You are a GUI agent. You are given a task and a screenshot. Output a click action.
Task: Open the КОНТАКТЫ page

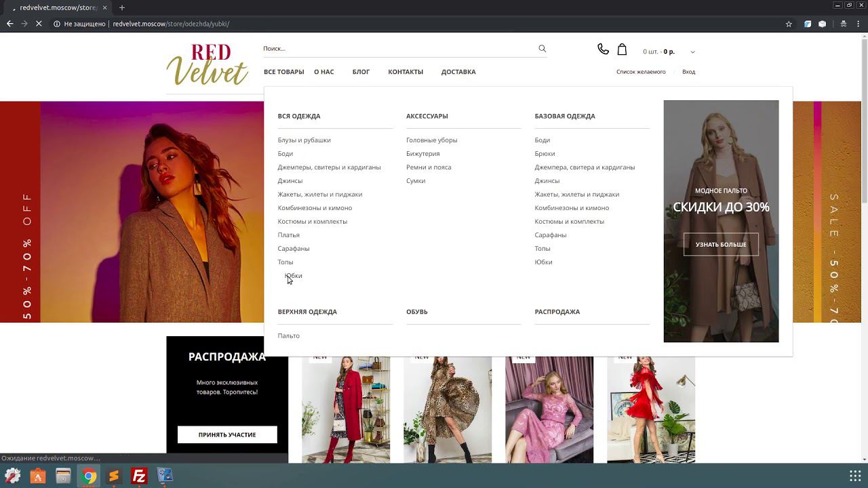pos(406,72)
